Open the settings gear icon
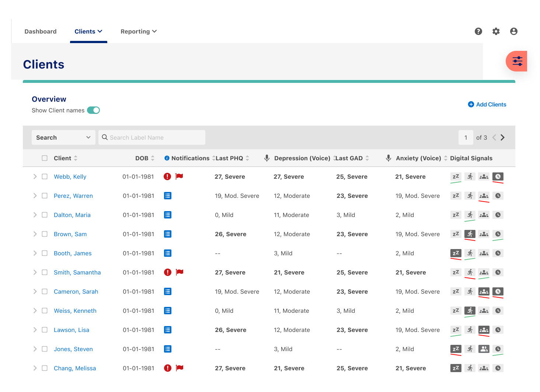 coord(496,31)
